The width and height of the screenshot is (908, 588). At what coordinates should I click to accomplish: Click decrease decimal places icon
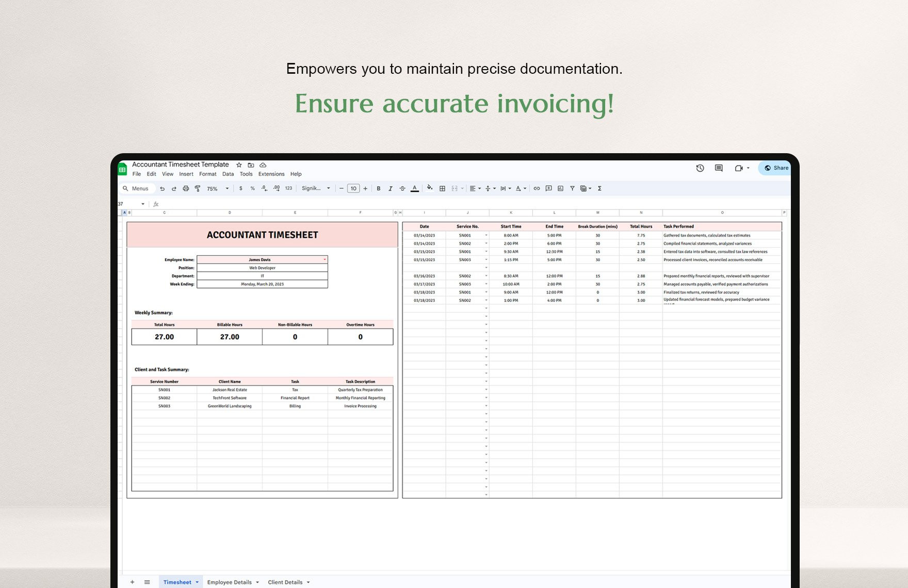(x=264, y=189)
